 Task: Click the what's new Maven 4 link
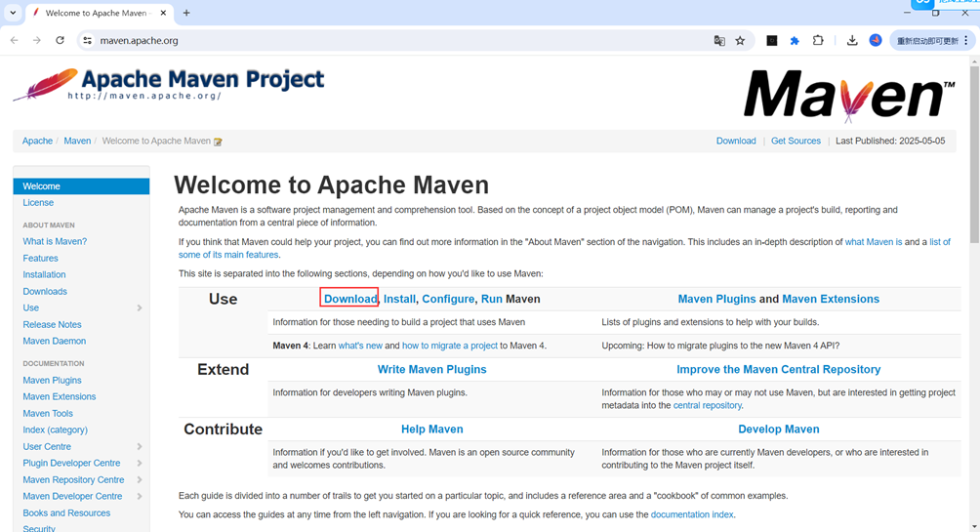(x=360, y=346)
